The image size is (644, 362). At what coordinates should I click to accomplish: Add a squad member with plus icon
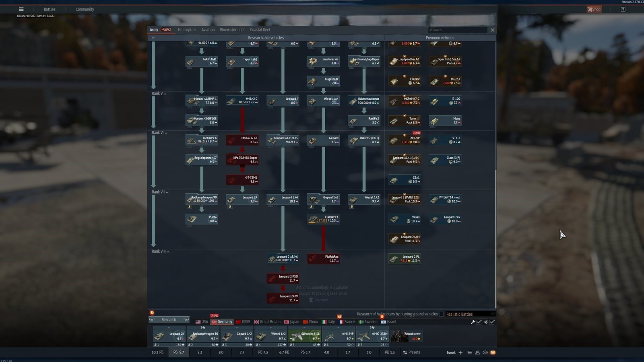coord(460,353)
